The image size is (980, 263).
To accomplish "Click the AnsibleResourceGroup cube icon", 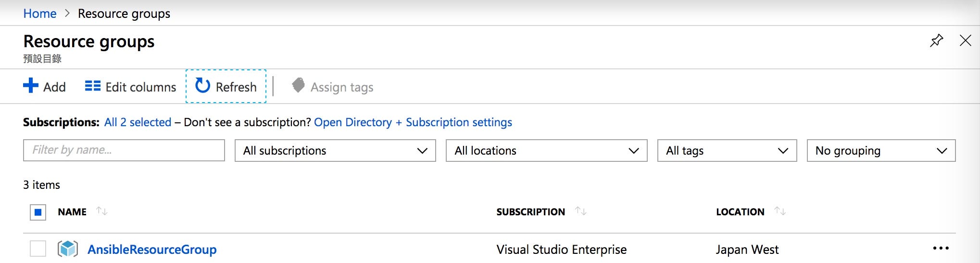I will (x=68, y=249).
